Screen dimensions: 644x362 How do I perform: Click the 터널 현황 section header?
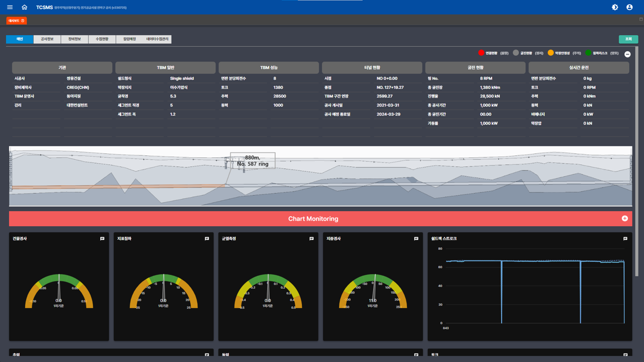372,67
